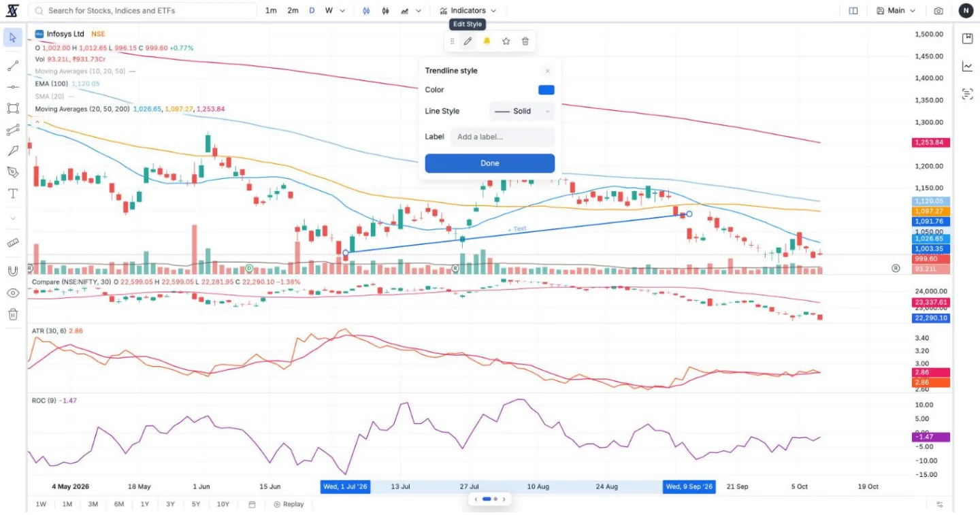
Task: Choose the Text annotation tool
Action: click(12, 194)
